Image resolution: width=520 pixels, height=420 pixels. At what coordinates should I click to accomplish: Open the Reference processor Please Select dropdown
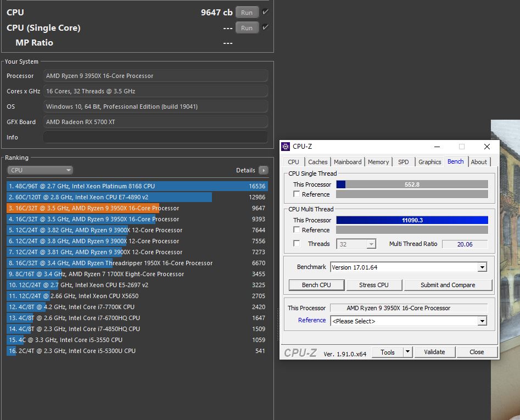click(x=482, y=321)
